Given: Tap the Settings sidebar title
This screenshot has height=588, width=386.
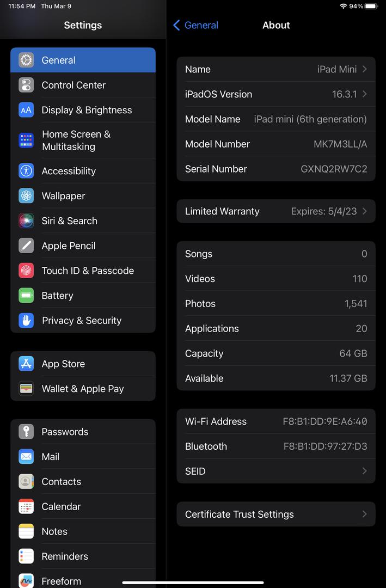Looking at the screenshot, I should (x=83, y=25).
